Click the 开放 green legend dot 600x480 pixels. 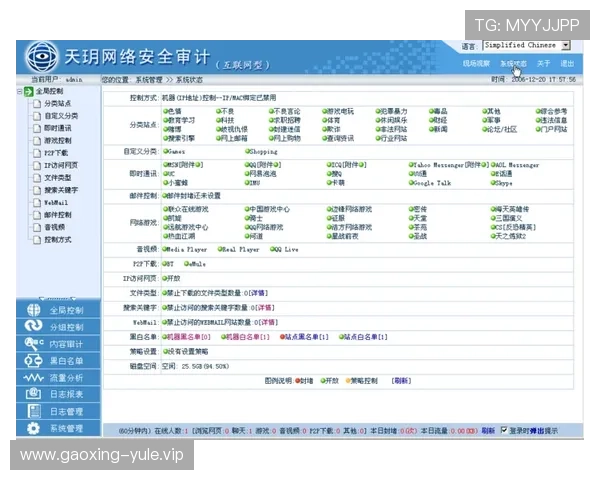pyautogui.click(x=323, y=381)
